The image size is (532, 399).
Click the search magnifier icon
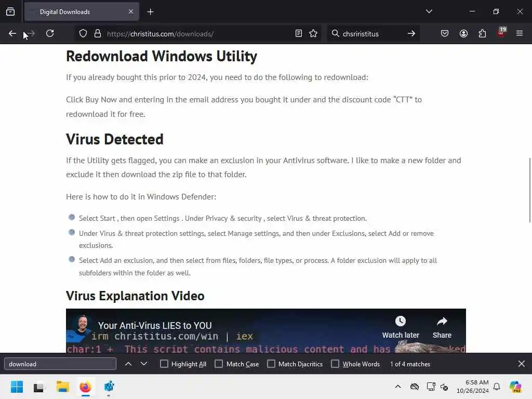point(335,33)
